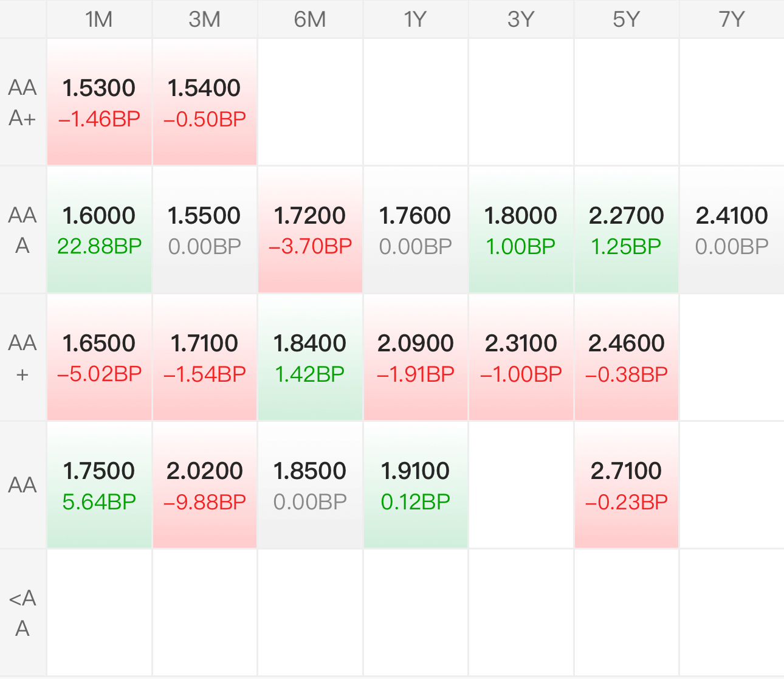784x679 pixels.
Task: Click the AAA+ 3M cell showing 1.5400
Action: point(204,102)
